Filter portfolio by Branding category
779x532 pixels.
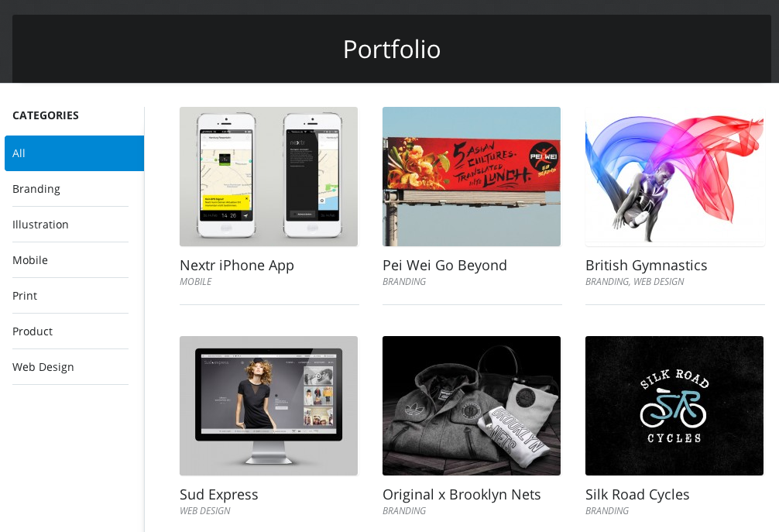pos(70,189)
